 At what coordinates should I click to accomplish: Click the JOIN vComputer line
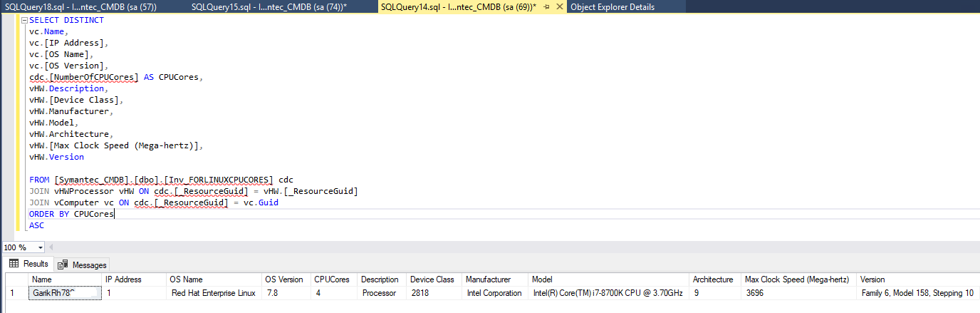point(154,202)
